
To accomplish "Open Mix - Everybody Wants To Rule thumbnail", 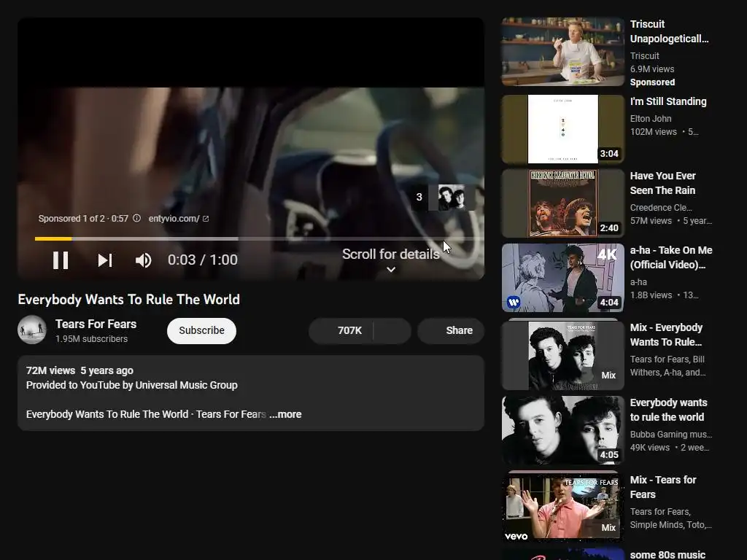I will [x=562, y=355].
